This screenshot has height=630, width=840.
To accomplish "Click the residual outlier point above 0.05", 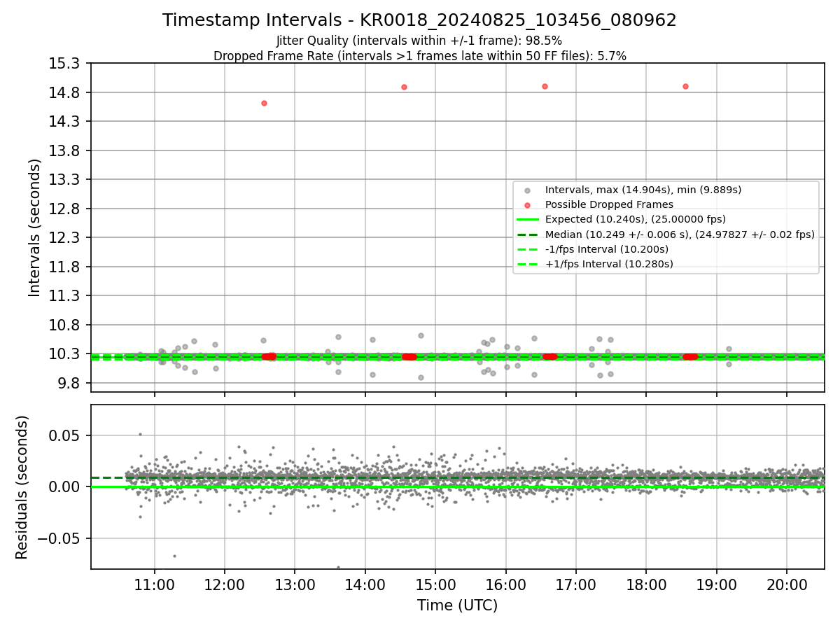I will [x=140, y=434].
